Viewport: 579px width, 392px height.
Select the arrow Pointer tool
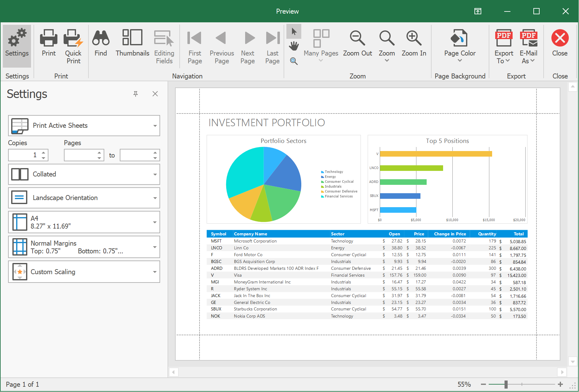coord(294,32)
